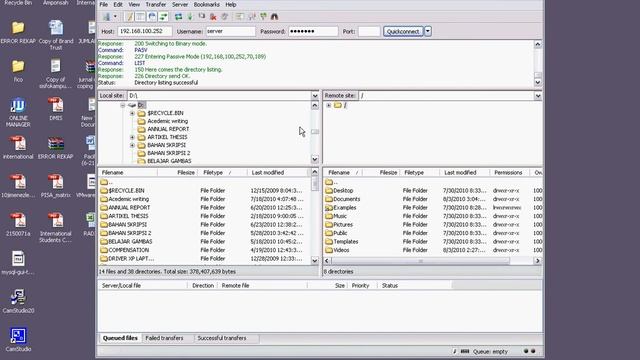This screenshot has width=640, height=360.
Task: Select ANNUAL REPORT in local tree
Action: (x=168, y=129)
